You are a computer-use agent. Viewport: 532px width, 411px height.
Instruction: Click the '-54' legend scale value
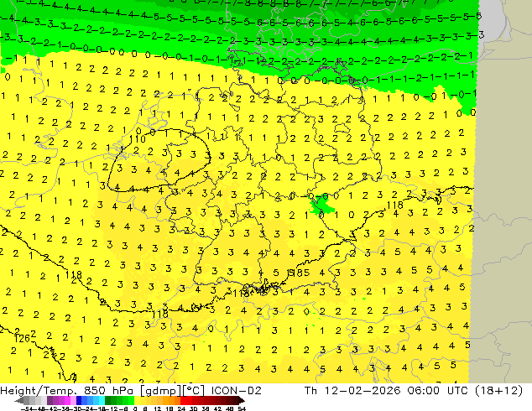[x=27, y=409]
